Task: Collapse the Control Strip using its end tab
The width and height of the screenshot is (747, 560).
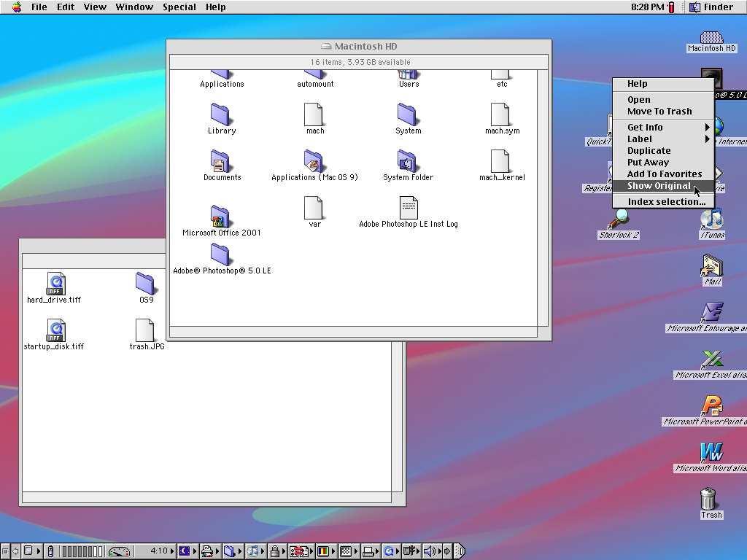Action: (460, 551)
